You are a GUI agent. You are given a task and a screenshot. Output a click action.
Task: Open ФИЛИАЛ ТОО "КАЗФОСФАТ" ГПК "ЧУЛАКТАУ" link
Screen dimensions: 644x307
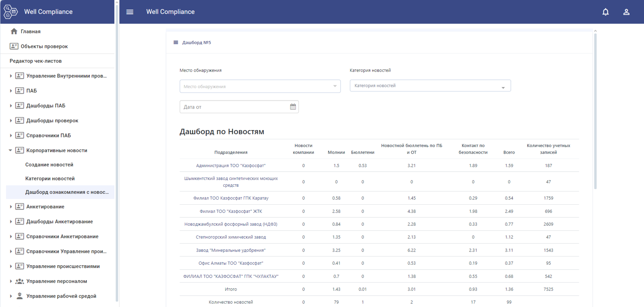tap(231, 276)
